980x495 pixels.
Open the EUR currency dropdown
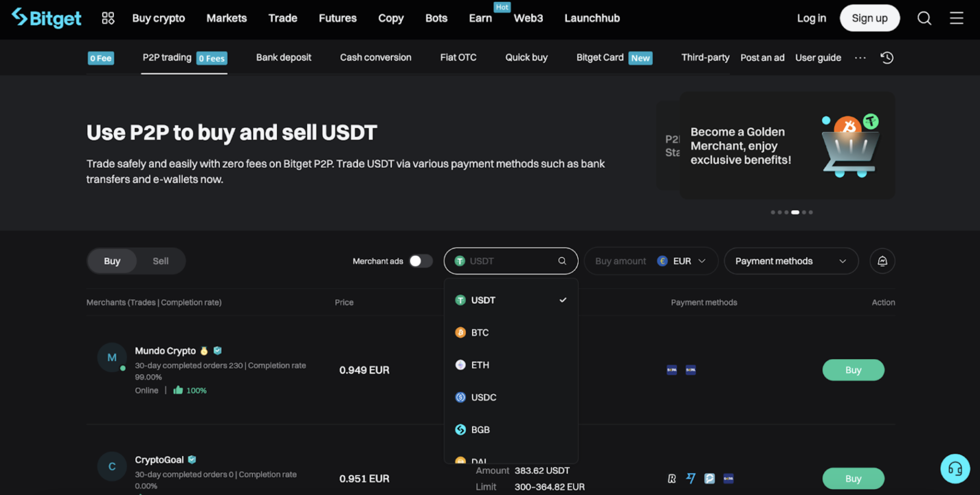[x=682, y=261]
